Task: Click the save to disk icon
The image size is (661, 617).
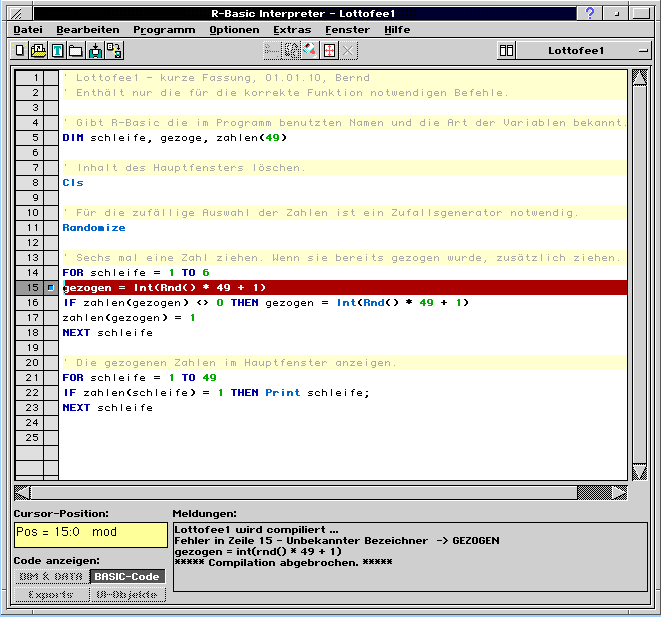Action: (95, 51)
